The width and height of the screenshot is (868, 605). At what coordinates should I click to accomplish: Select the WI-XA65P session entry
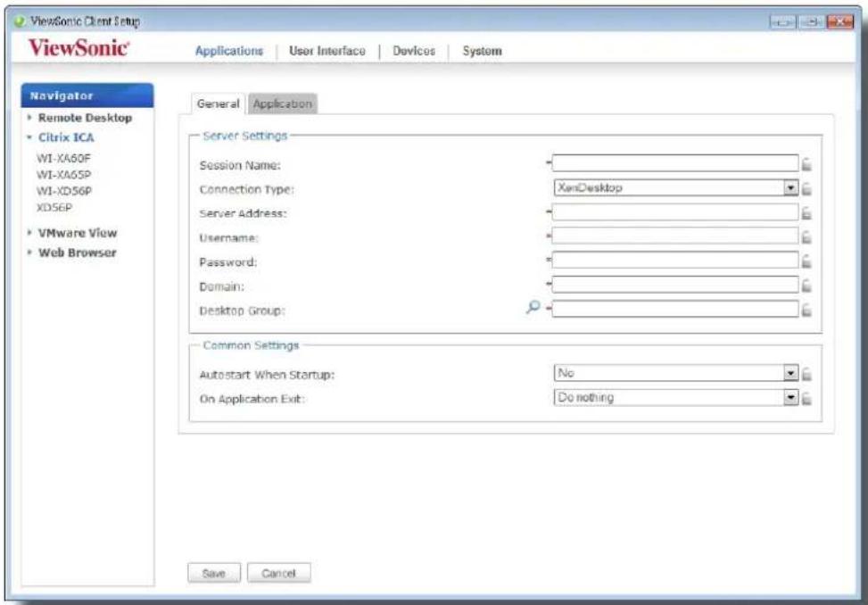(63, 175)
